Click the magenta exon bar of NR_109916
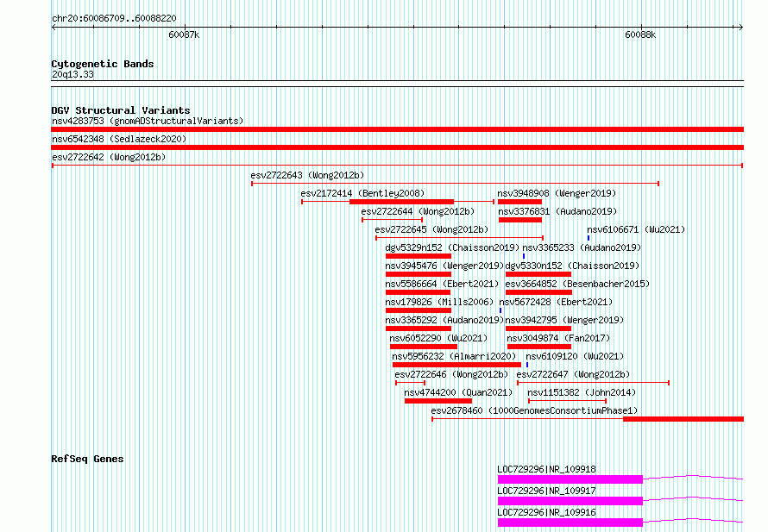 tap(570, 523)
